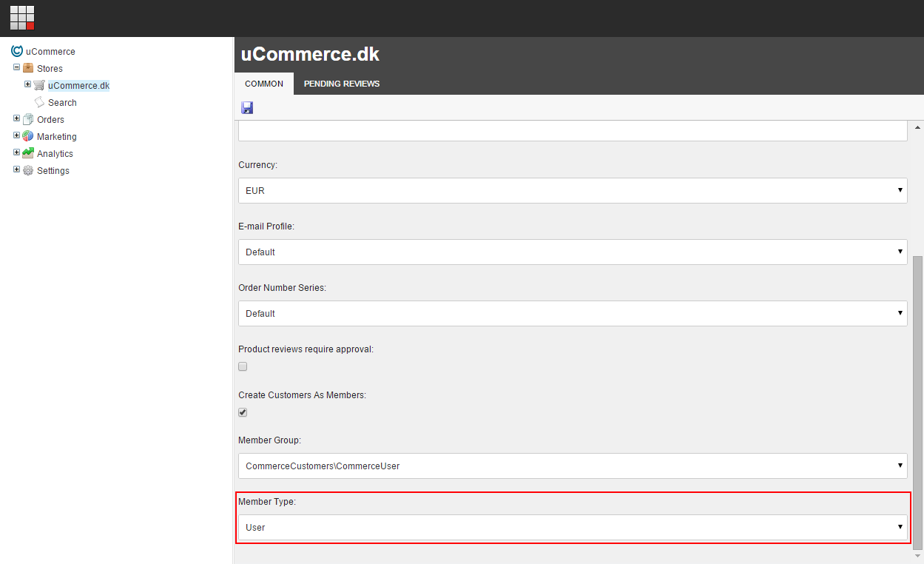
Task: Click the Analytics chart icon
Action: point(28,153)
